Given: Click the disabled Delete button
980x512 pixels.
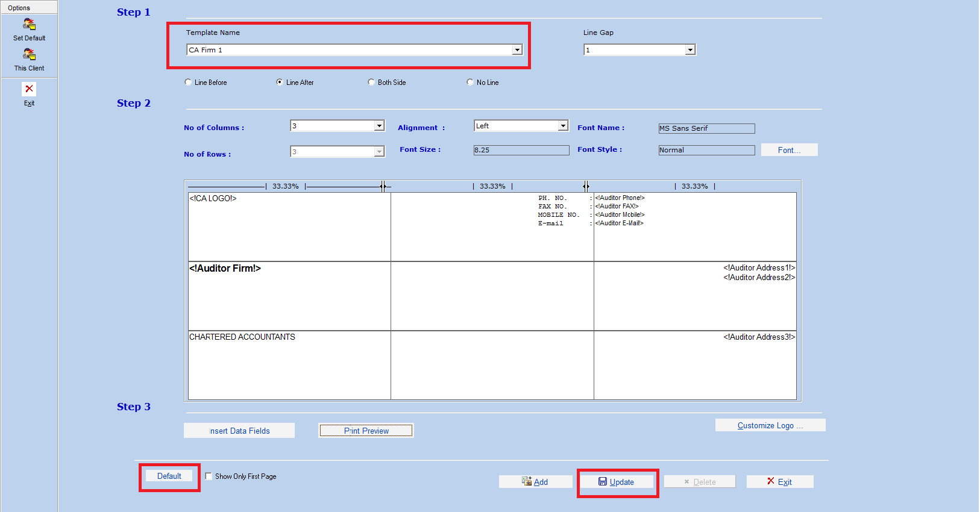Looking at the screenshot, I should tap(700, 482).
